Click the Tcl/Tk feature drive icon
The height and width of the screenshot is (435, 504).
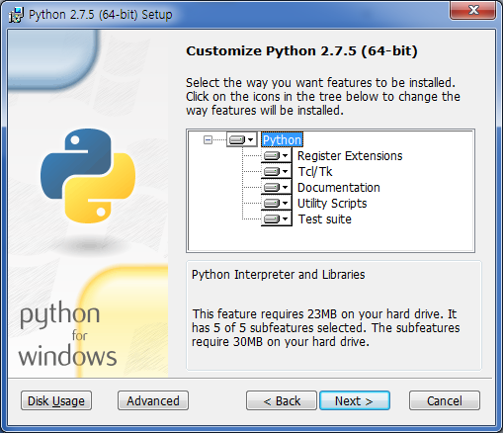point(272,171)
